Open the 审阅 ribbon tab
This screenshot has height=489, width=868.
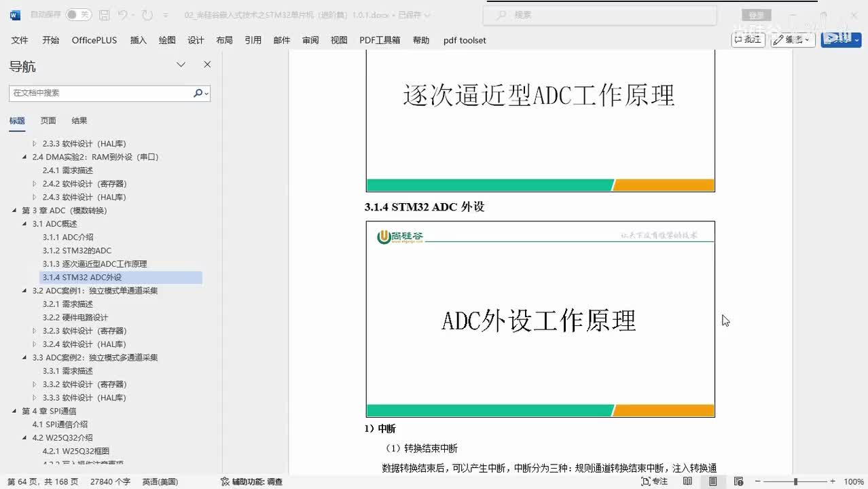[310, 40]
